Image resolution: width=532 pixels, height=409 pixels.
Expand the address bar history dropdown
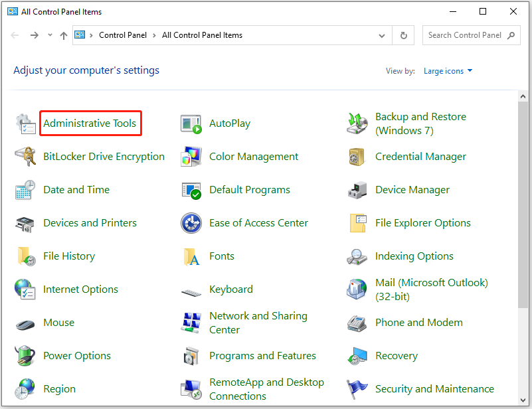[x=382, y=35]
